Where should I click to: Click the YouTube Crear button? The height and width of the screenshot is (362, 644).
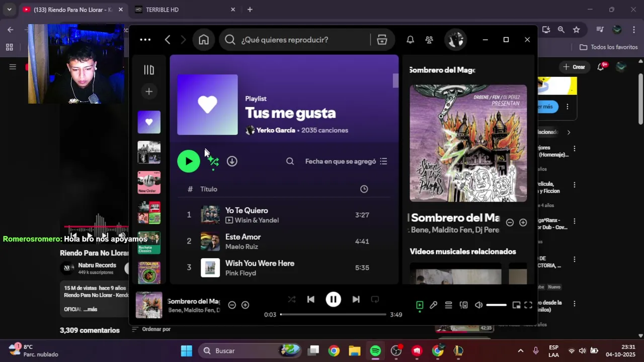(x=574, y=67)
